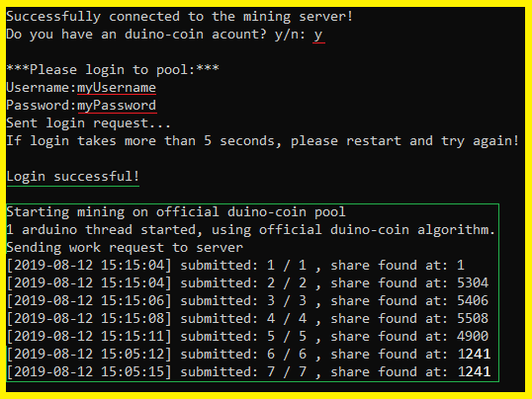This screenshot has height=399, width=532.
Task: Click the 'myUsername' entry text
Action: click(117, 88)
